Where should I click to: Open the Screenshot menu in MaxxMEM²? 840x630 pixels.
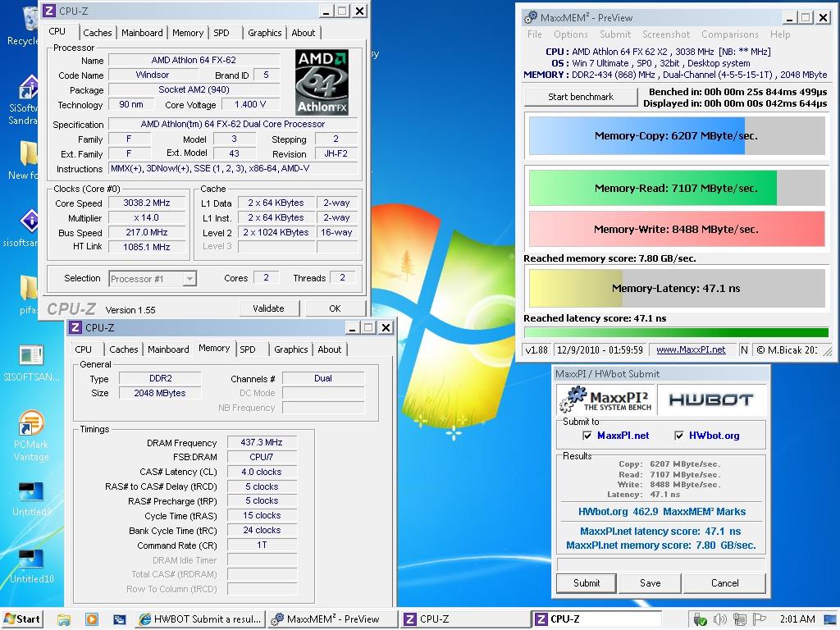click(666, 34)
